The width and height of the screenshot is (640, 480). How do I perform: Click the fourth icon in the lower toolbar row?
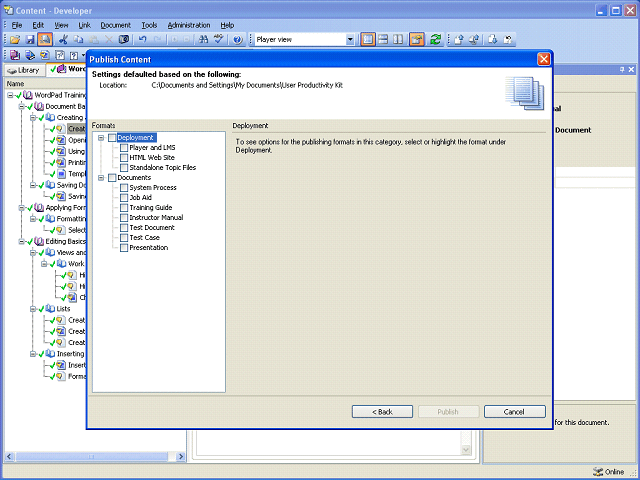tap(60, 55)
